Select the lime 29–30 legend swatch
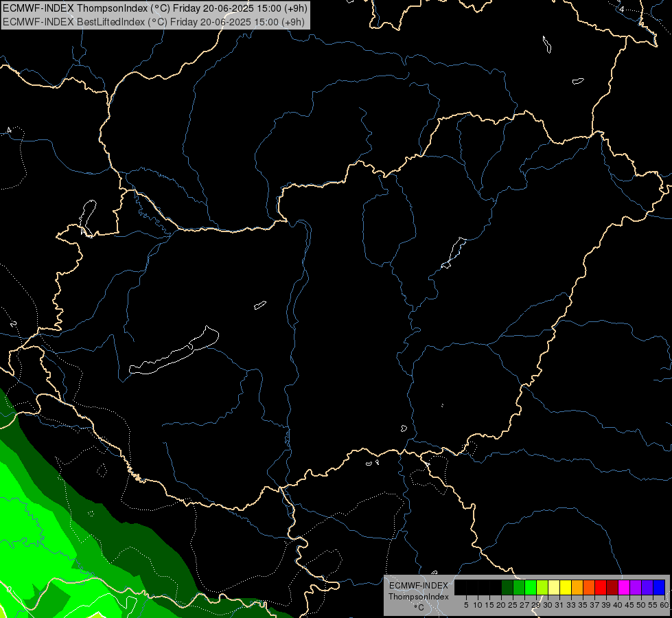This screenshot has height=618, width=672. (542, 587)
